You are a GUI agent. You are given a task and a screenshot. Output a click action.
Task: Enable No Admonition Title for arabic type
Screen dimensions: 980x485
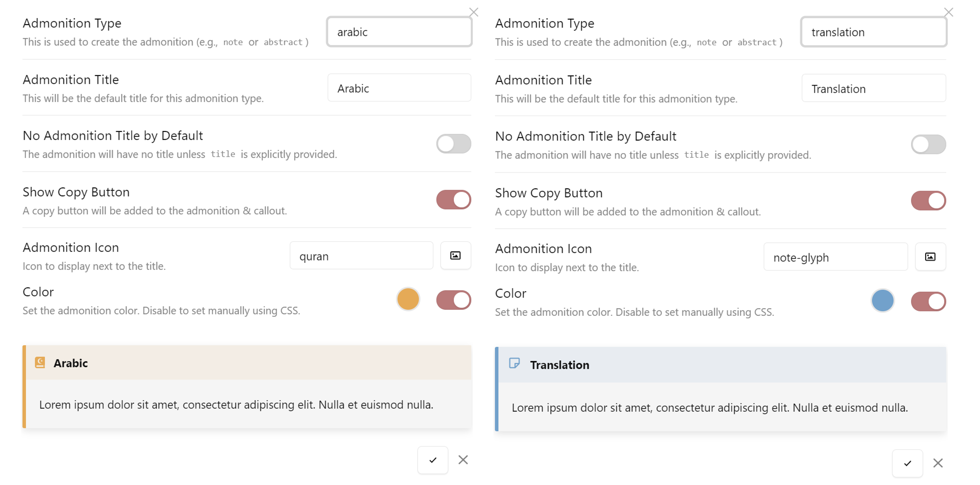coord(453,144)
